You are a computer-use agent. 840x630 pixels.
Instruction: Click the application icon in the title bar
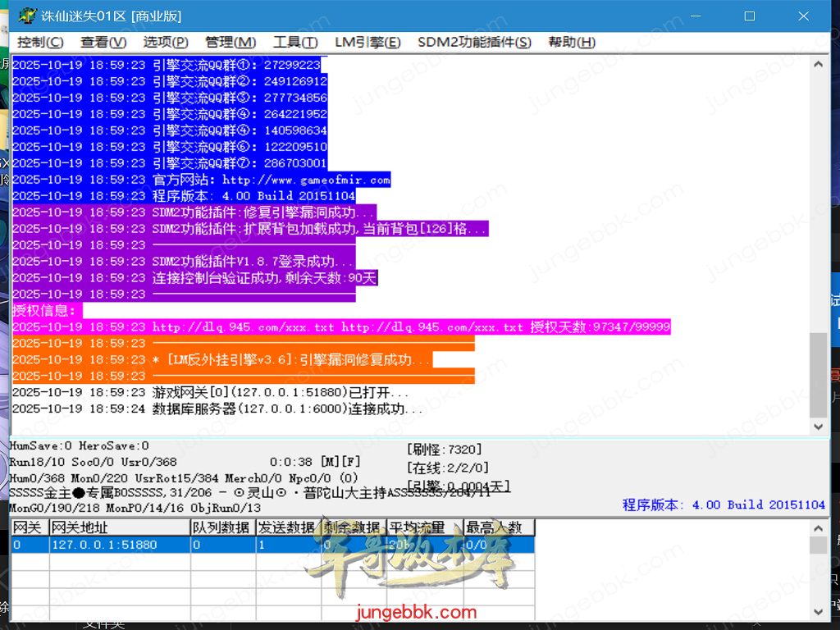pyautogui.click(x=27, y=16)
